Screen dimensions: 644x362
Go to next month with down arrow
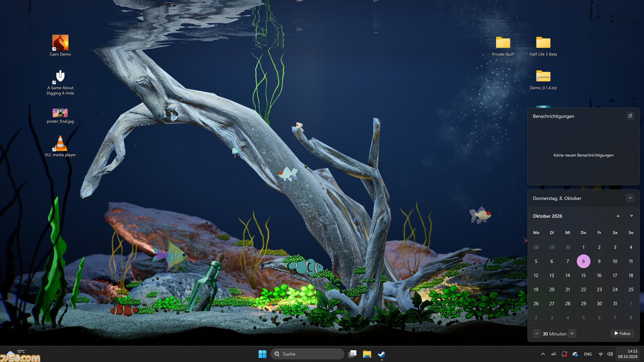point(631,216)
